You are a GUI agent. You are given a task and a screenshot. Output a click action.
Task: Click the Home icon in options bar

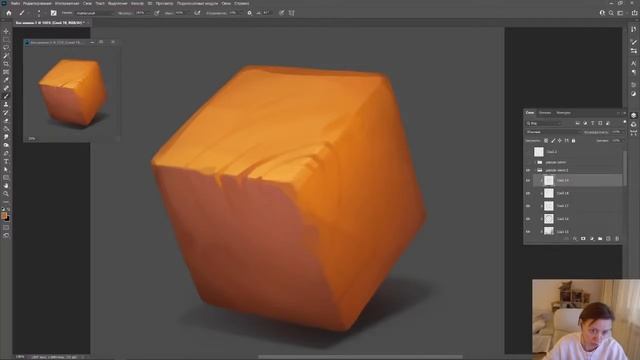pos(9,13)
